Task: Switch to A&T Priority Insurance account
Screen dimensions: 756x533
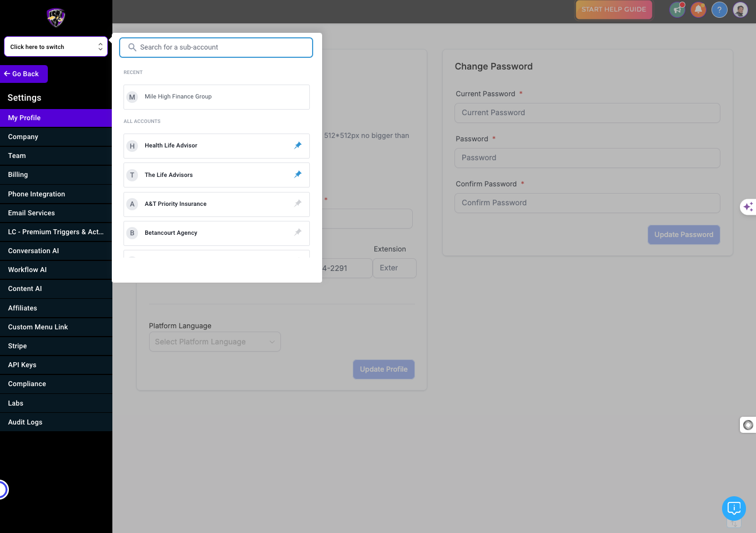Action: tap(216, 204)
